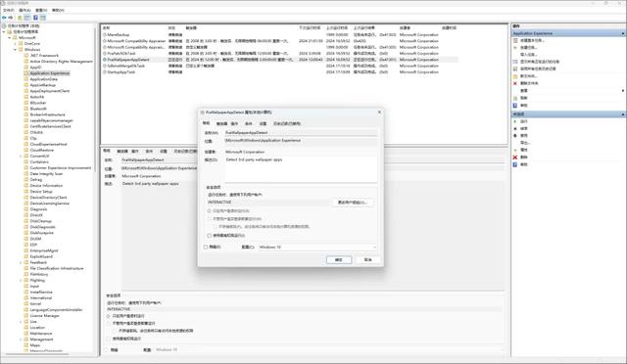Screen dimensions: 627x364
Task: Switch to Conditions tab in properties dialog
Action: (x=248, y=123)
